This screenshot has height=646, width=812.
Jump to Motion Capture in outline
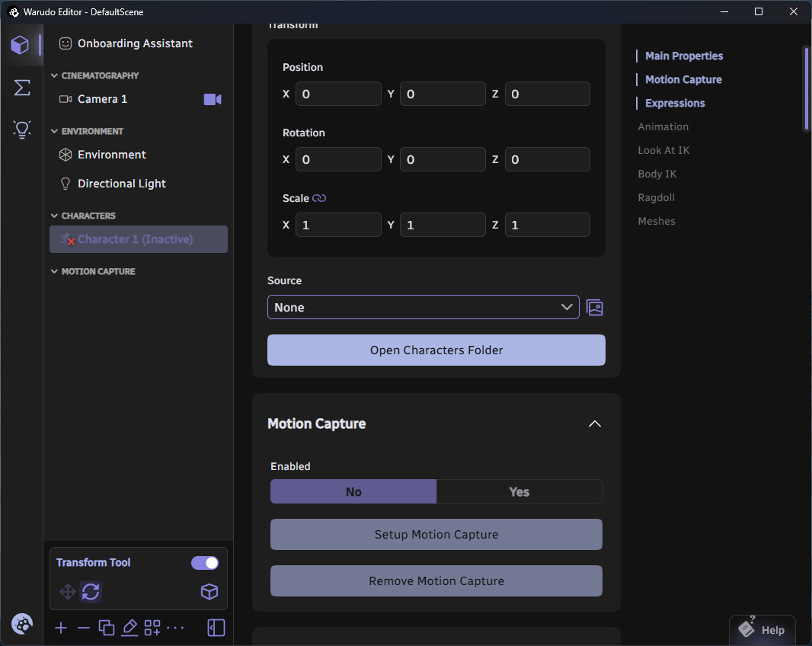coord(683,80)
